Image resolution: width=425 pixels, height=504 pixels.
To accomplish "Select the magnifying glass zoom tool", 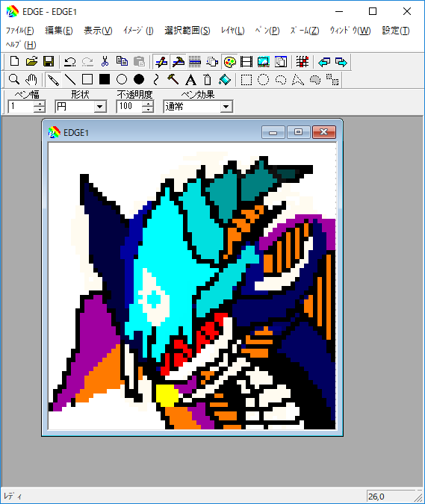I will [x=14, y=79].
